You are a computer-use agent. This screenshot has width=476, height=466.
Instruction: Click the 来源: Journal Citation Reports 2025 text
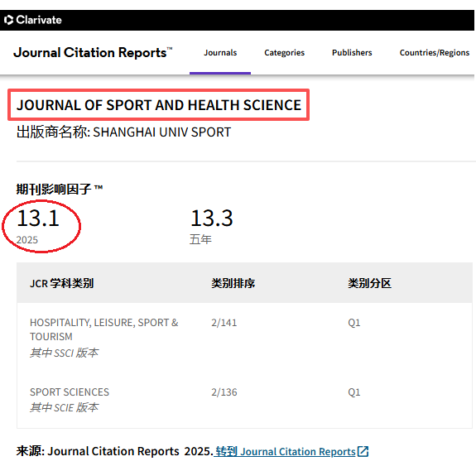pyautogui.click(x=114, y=451)
